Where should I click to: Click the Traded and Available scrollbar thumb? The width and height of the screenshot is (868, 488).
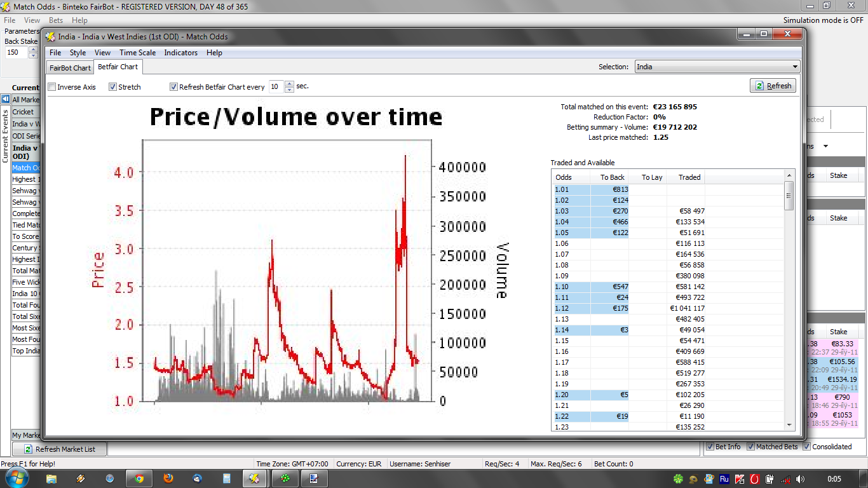click(789, 195)
